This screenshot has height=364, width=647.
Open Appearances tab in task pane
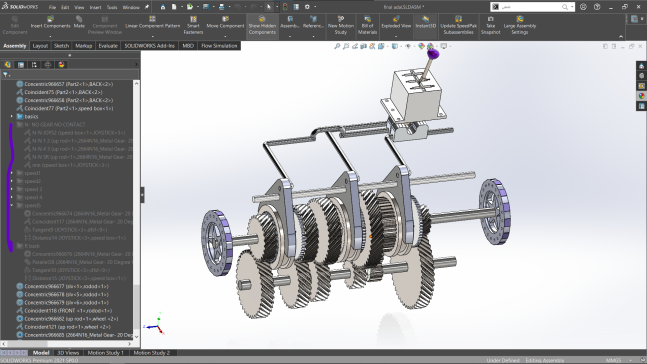click(641, 96)
